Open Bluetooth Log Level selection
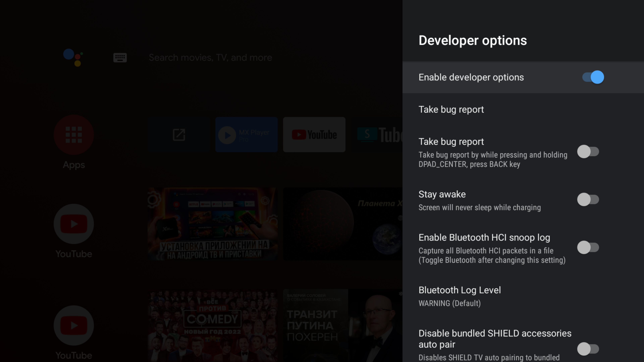 pyautogui.click(x=460, y=296)
